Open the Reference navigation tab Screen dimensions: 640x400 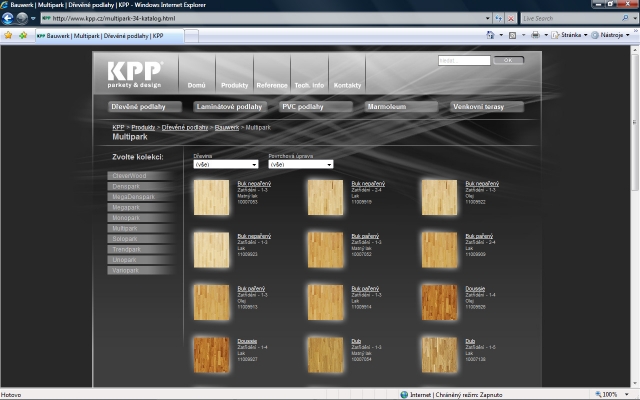pyautogui.click(x=272, y=85)
